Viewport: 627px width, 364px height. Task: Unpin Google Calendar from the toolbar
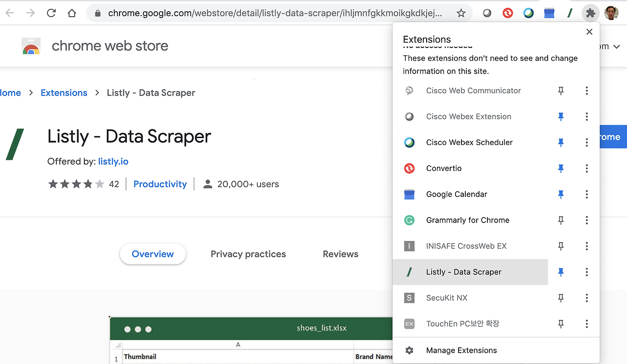[561, 194]
